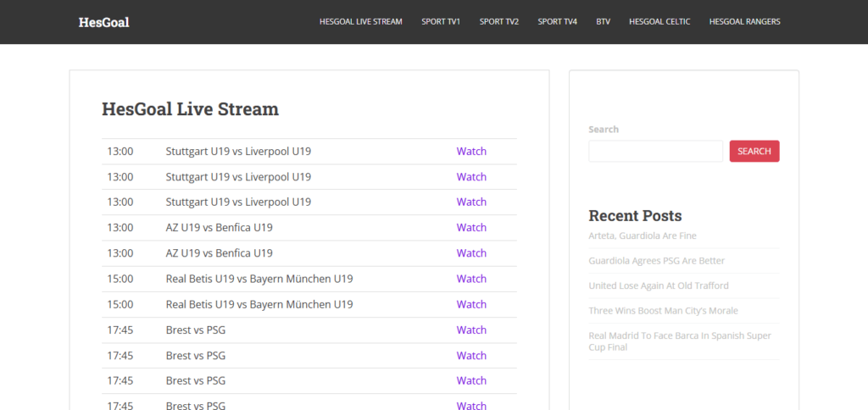Click the HesGoal site logo
This screenshot has height=410, width=868.
click(103, 22)
